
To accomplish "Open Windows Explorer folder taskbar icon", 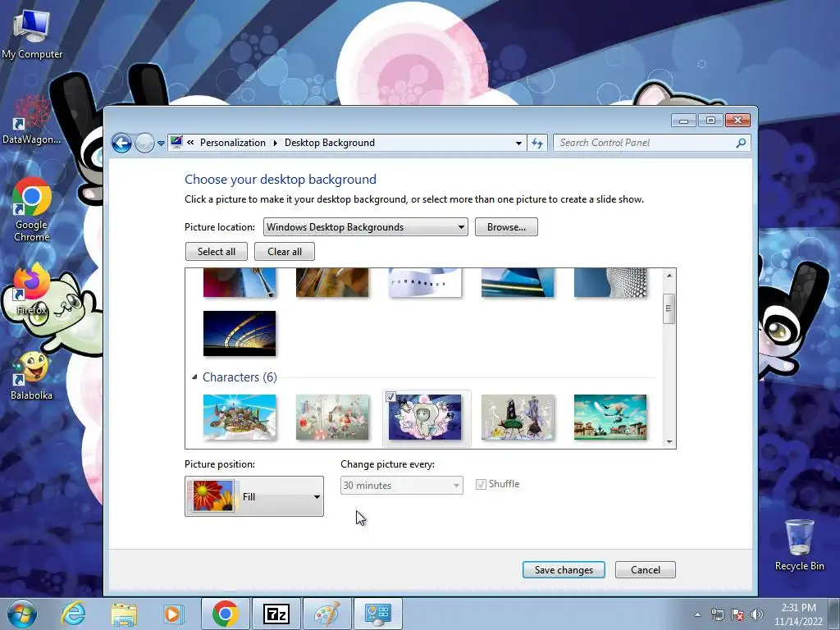I will pos(124,614).
